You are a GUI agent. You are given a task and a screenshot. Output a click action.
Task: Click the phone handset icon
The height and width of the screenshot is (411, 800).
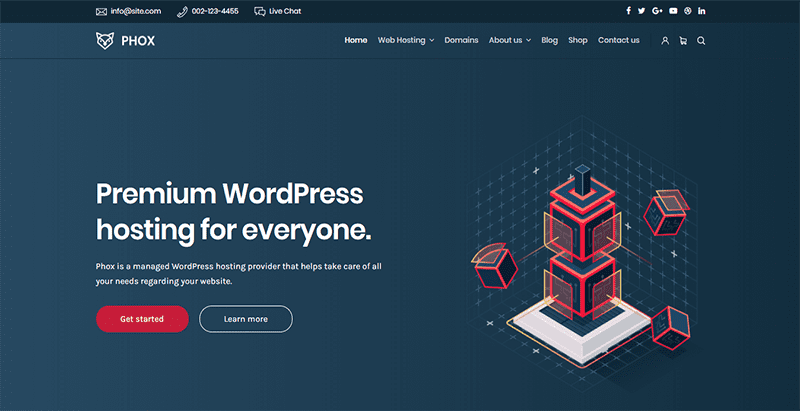pos(182,11)
